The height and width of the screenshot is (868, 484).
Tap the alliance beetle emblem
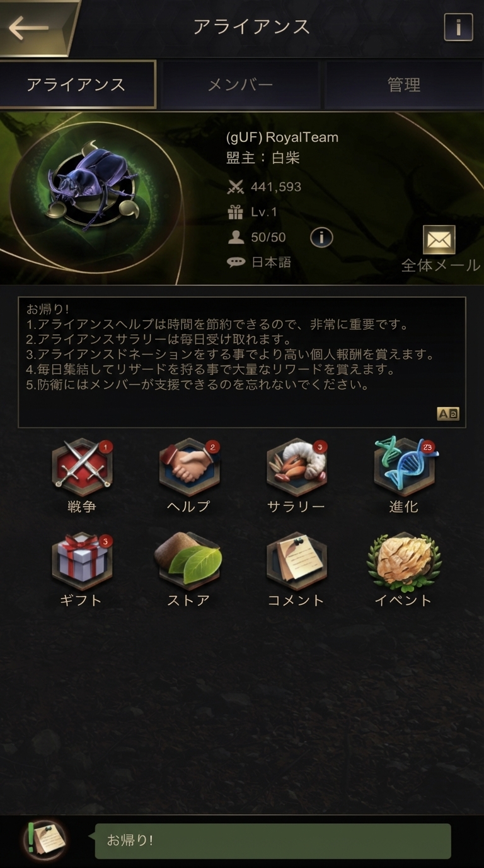(93, 189)
